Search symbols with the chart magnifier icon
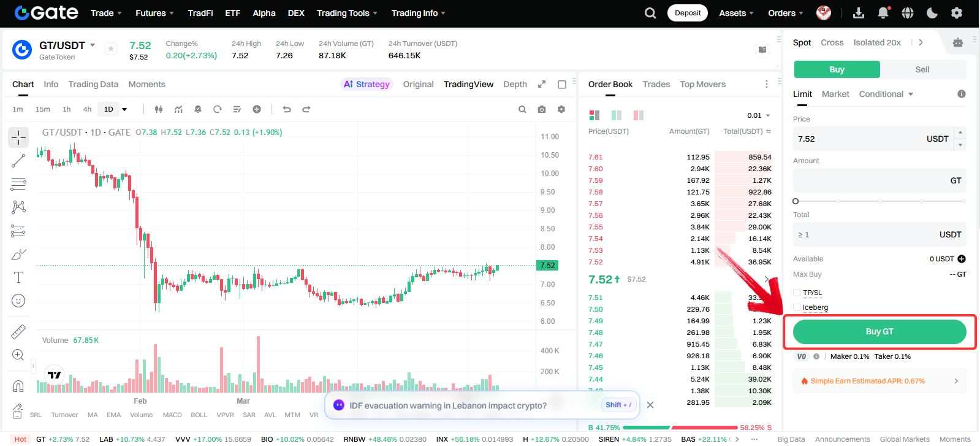The width and height of the screenshot is (980, 446). [x=522, y=109]
